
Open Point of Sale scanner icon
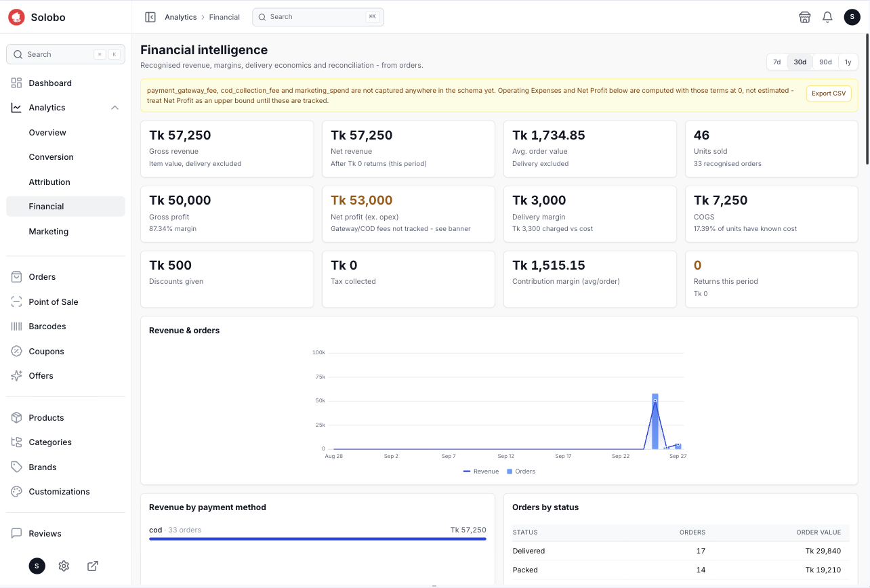(x=17, y=302)
